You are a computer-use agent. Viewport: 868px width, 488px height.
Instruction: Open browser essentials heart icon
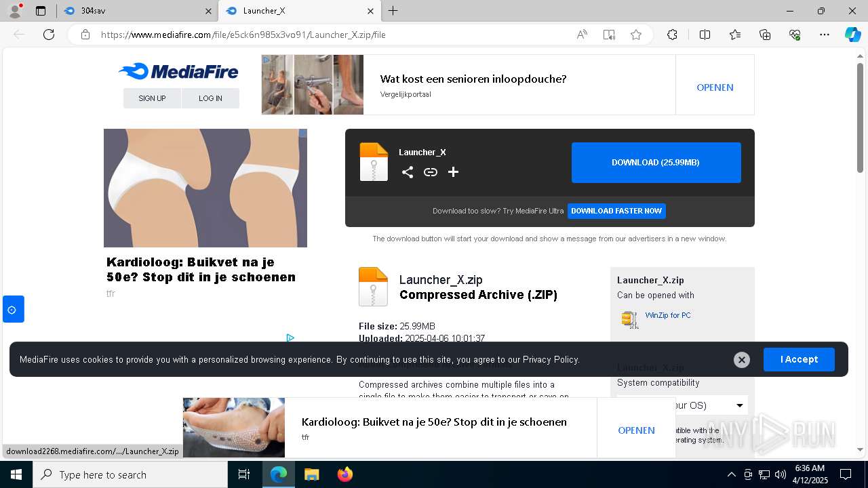[x=795, y=35]
